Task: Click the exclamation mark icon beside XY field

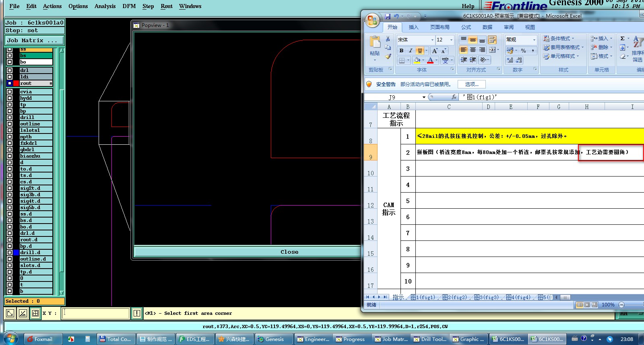Action: click(x=137, y=313)
